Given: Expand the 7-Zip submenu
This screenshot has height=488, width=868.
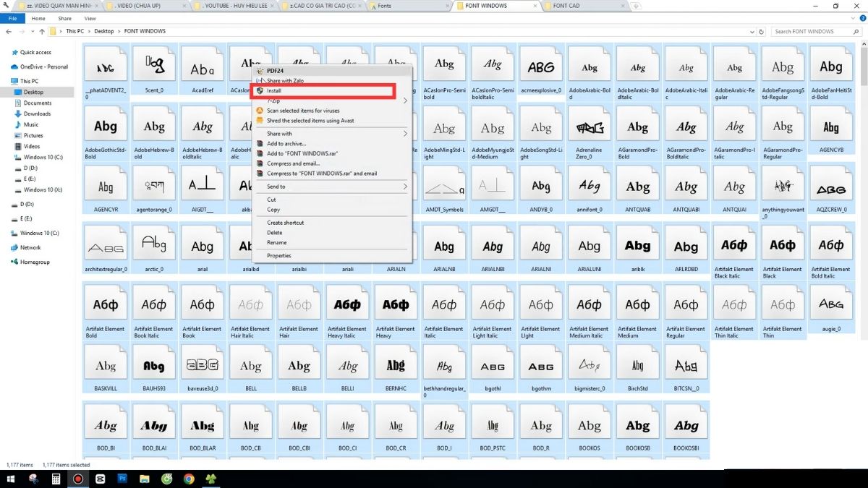Looking at the screenshot, I should click(331, 100).
